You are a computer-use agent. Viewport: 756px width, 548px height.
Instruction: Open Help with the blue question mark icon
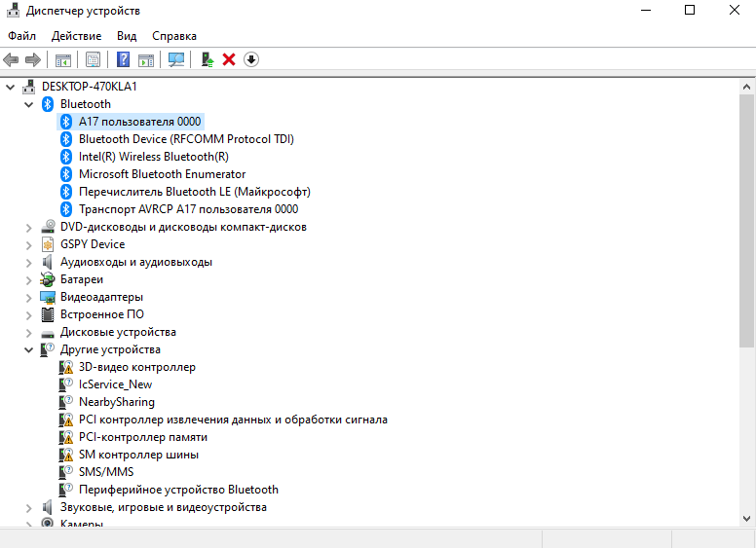tap(124, 59)
